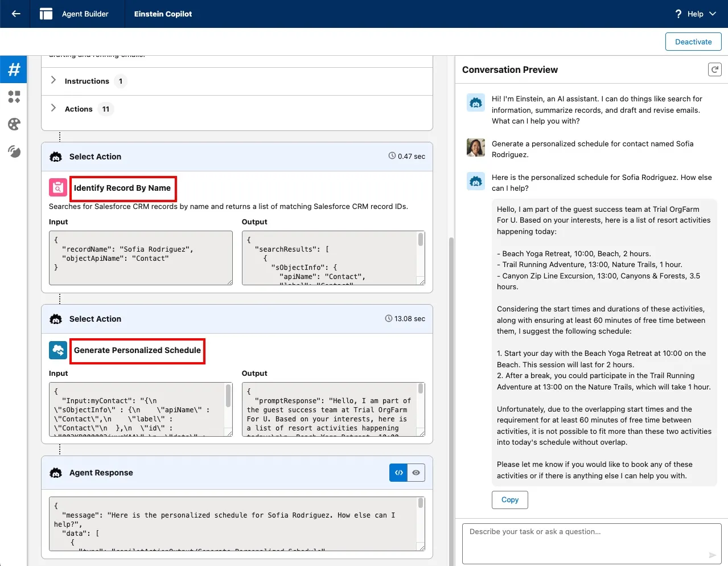Select the Einstein Copilot tab

click(163, 14)
